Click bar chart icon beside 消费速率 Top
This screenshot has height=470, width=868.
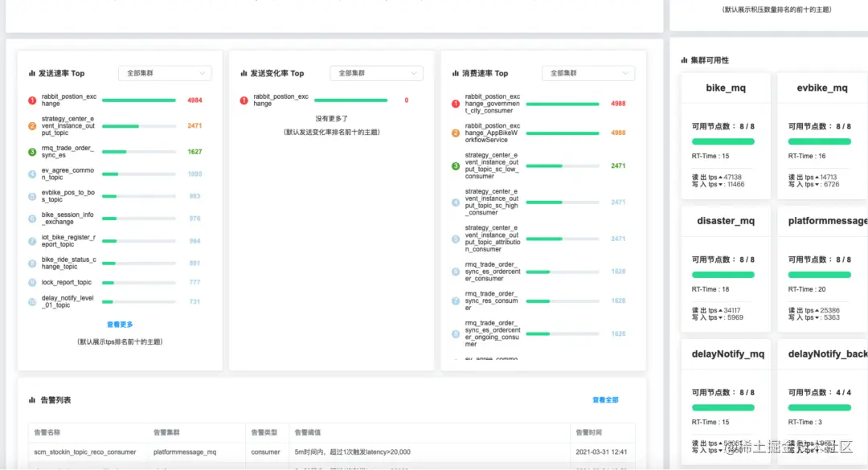click(x=456, y=73)
